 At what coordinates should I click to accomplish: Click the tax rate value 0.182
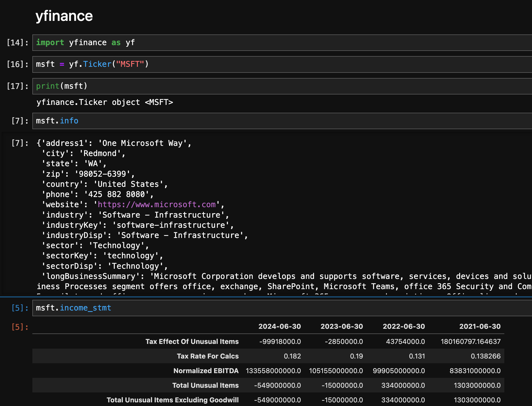coord(292,356)
